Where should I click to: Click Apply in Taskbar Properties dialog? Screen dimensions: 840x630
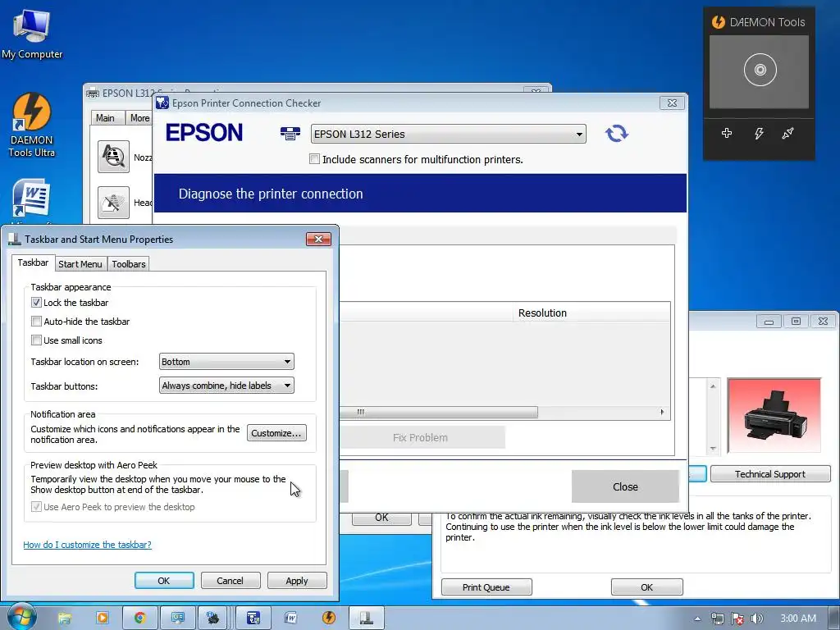tap(297, 581)
